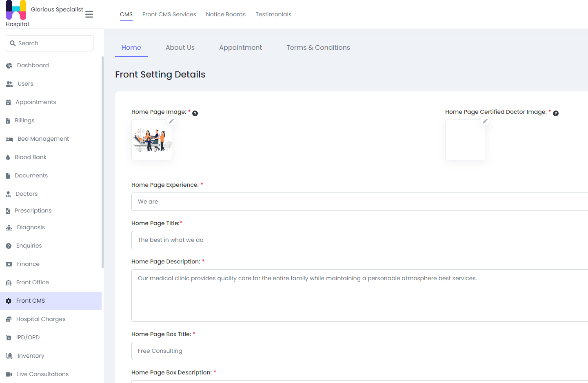Open Testimonials from the top navigation
The image size is (588, 383).
point(273,14)
